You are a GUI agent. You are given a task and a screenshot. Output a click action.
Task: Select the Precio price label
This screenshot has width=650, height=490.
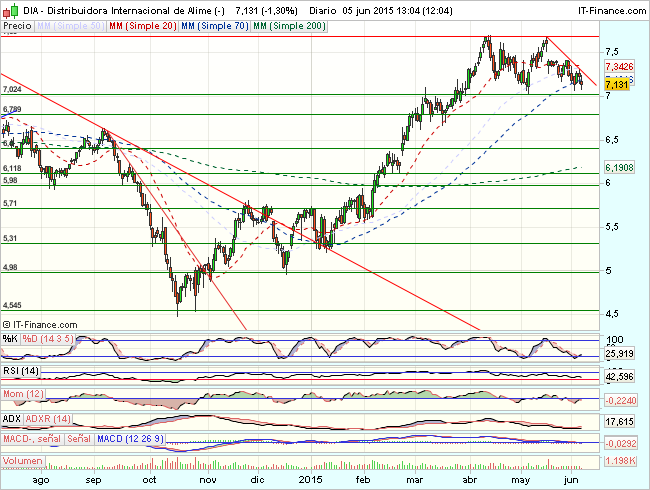tap(16, 24)
